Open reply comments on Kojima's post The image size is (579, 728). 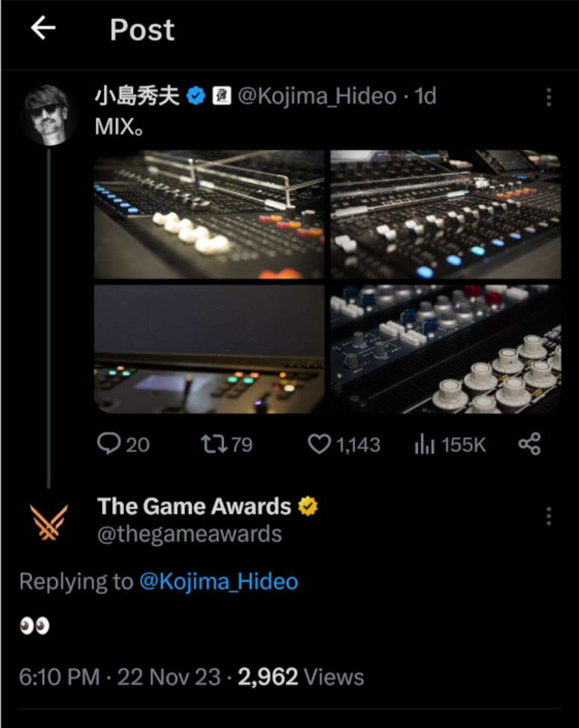pyautogui.click(x=123, y=444)
